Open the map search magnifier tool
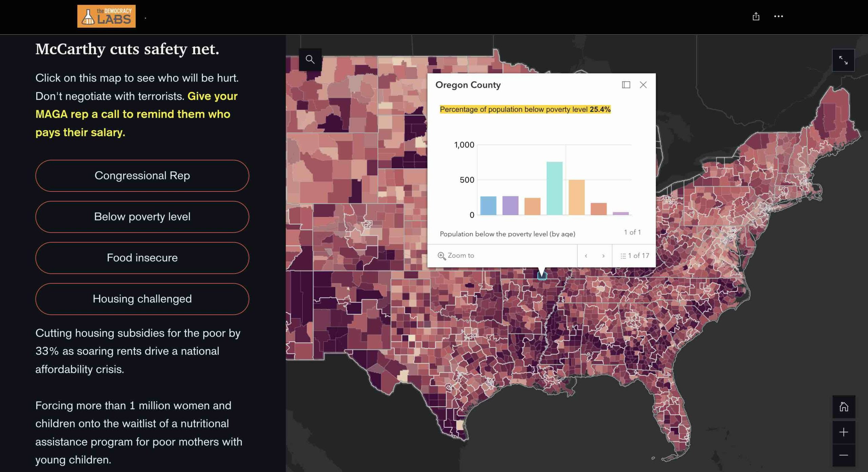Image resolution: width=868 pixels, height=472 pixels. [310, 60]
